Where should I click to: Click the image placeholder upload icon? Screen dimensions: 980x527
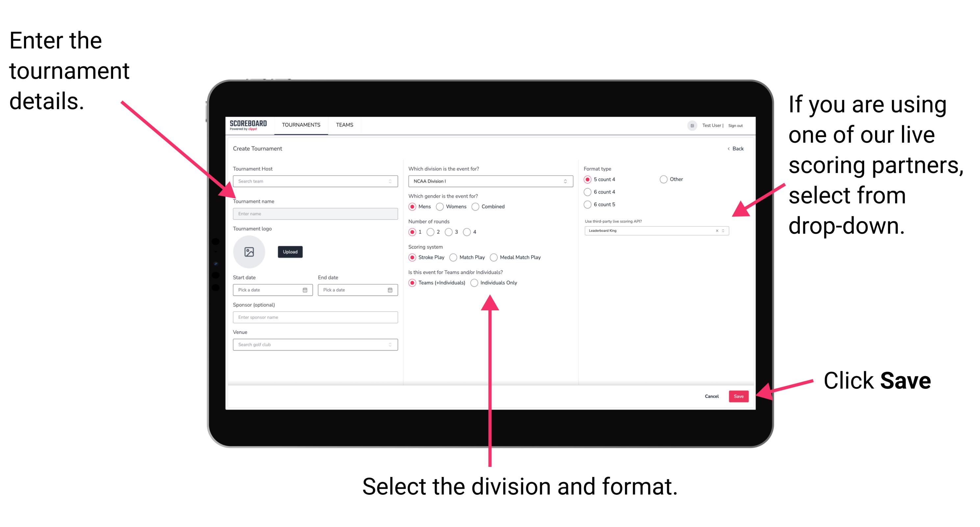[x=249, y=252]
